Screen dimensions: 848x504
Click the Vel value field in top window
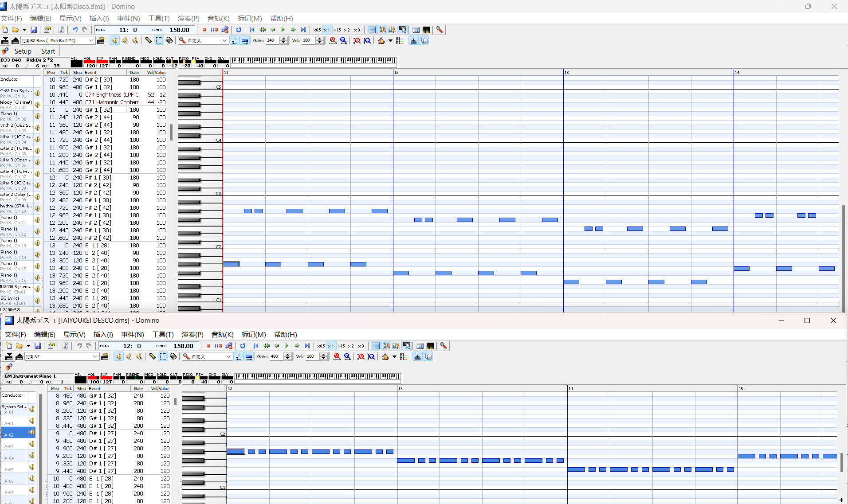[308, 40]
